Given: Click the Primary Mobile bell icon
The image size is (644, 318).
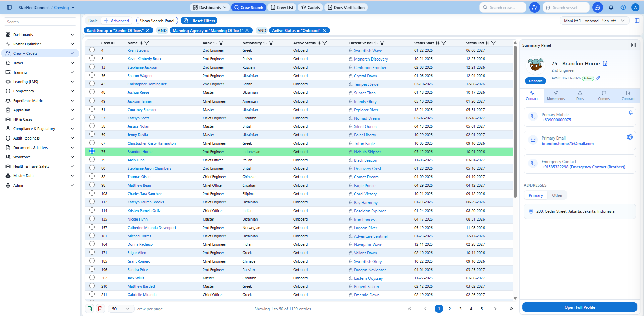Looking at the screenshot, I should click(x=631, y=113).
